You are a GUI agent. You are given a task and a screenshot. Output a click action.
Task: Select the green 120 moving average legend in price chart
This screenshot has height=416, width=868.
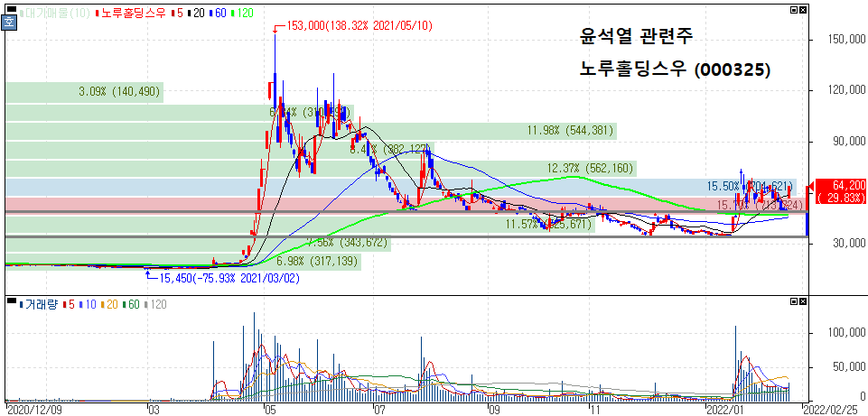click(x=241, y=13)
